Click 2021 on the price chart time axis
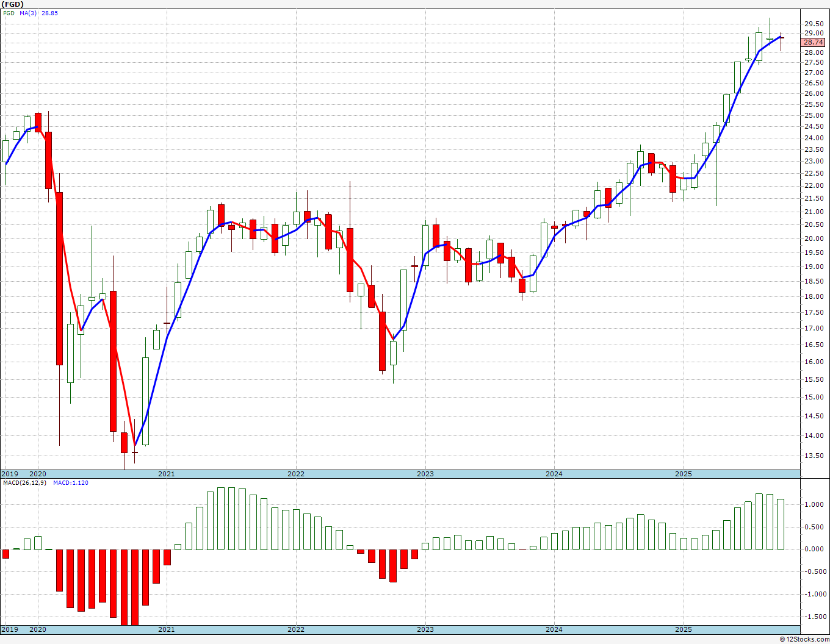 coord(167,474)
